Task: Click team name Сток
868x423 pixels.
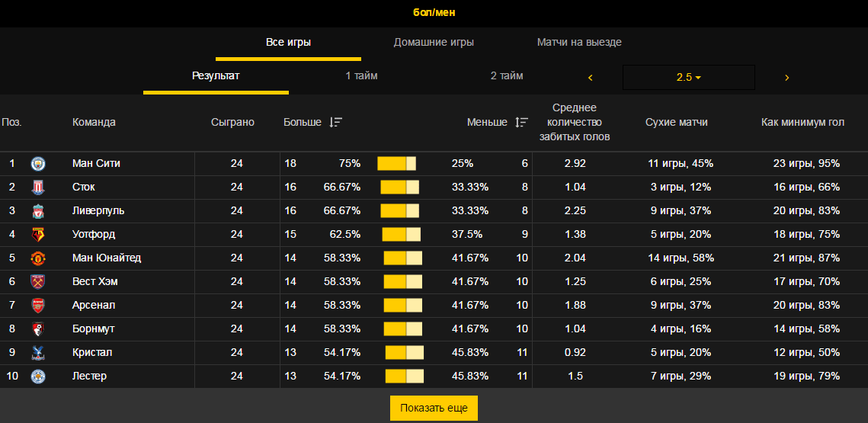Action: point(84,187)
